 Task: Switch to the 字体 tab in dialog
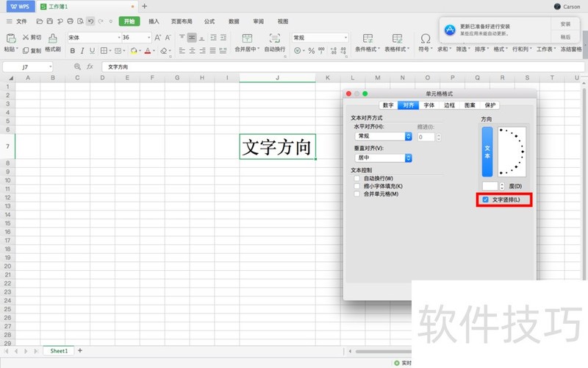point(429,105)
